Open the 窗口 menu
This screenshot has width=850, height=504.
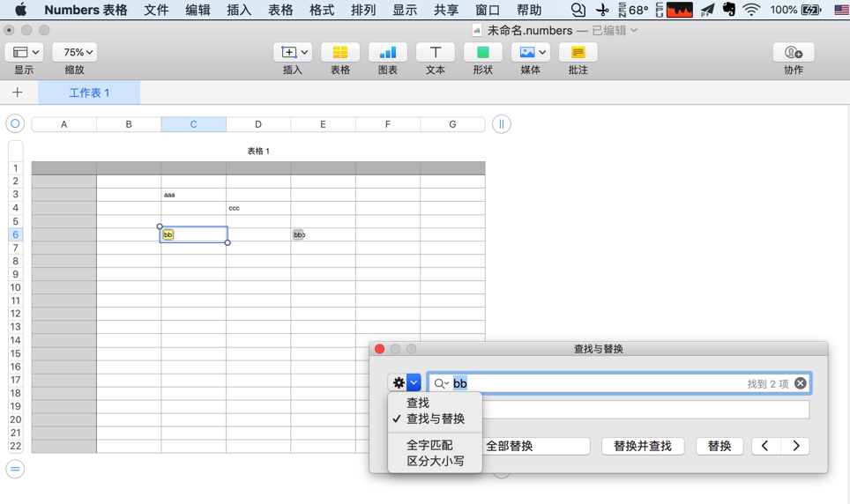coord(488,10)
